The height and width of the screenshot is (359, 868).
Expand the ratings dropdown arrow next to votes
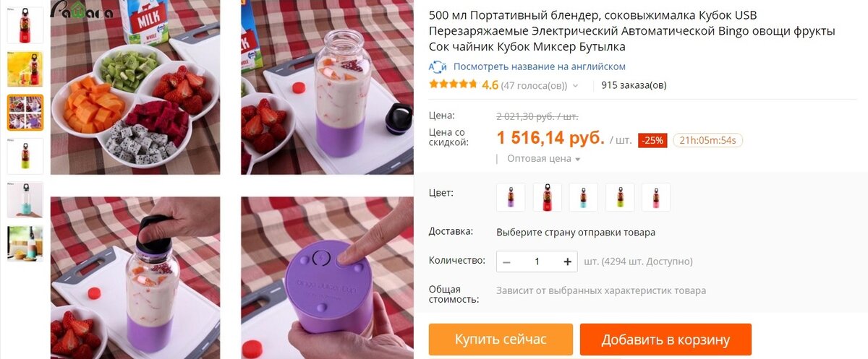576,86
